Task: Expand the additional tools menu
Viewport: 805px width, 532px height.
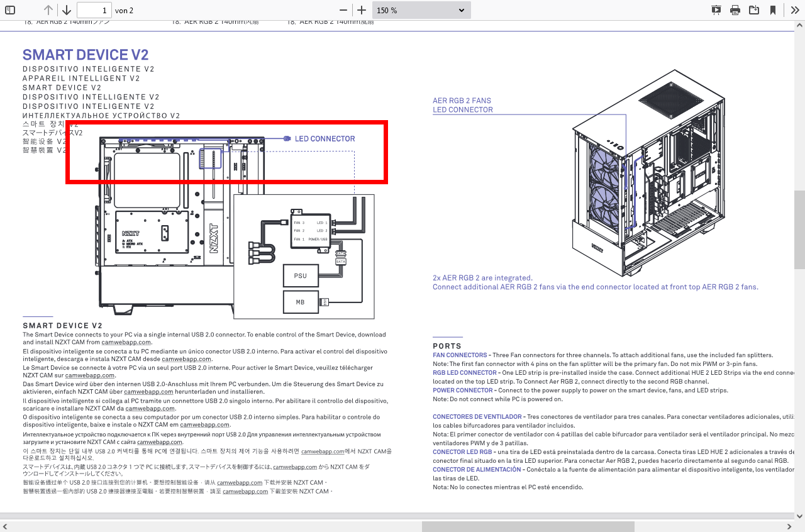Action: (x=794, y=10)
